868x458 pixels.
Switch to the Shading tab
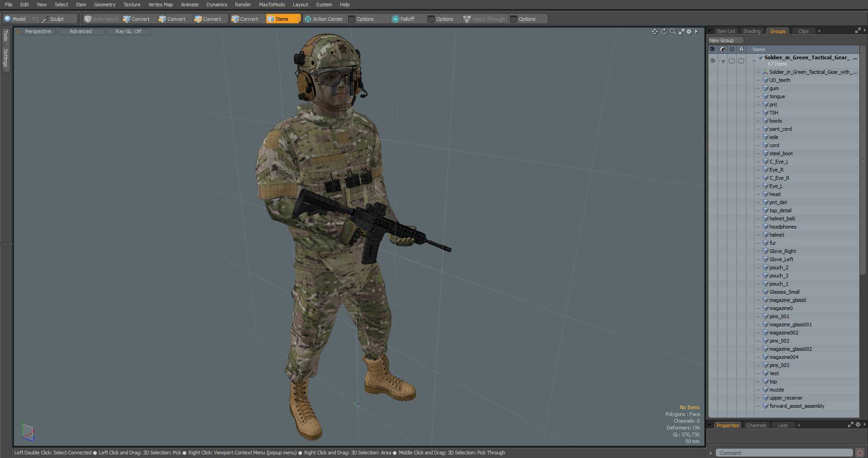tap(752, 31)
